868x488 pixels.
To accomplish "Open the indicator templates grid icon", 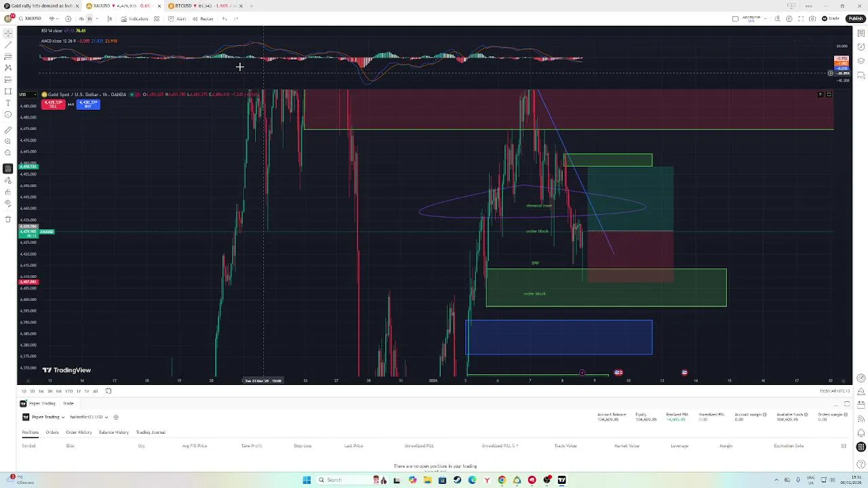I will pos(157,19).
